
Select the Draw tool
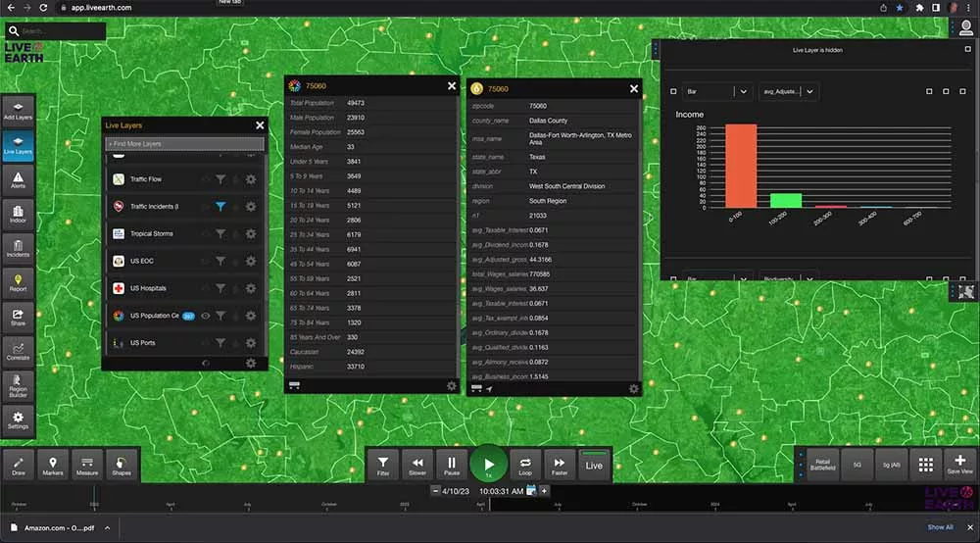tap(19, 466)
